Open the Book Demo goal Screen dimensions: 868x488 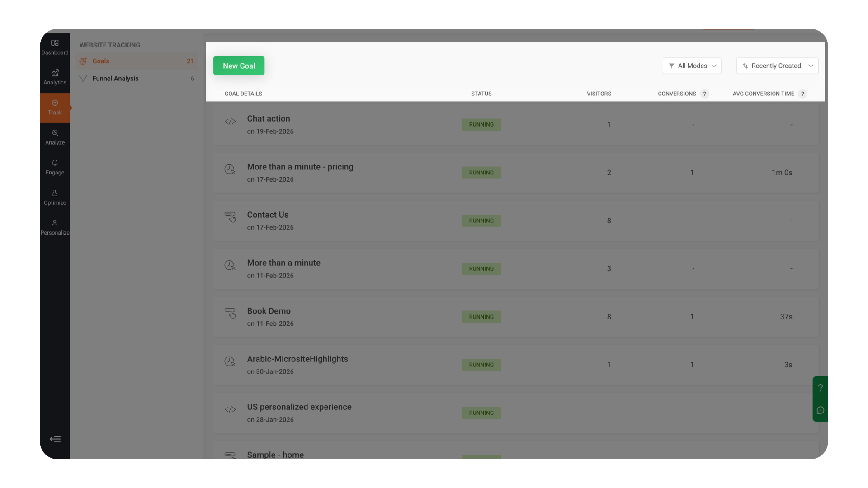(x=269, y=311)
